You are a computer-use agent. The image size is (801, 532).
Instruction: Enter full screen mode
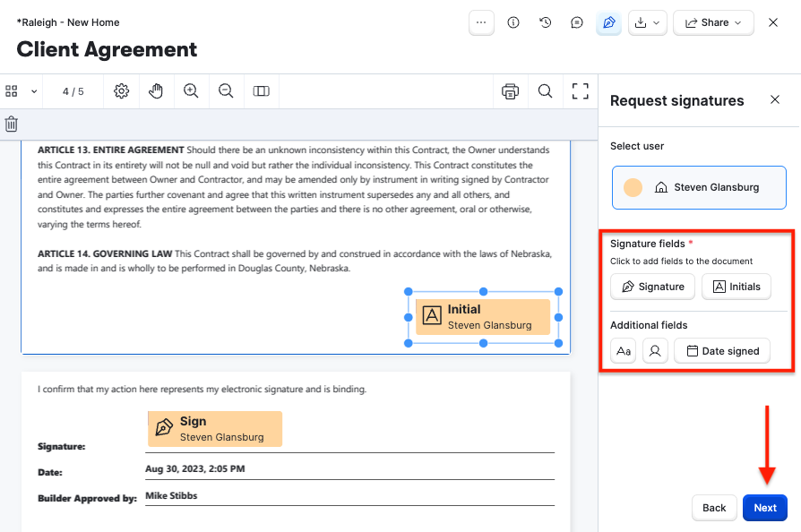click(581, 91)
